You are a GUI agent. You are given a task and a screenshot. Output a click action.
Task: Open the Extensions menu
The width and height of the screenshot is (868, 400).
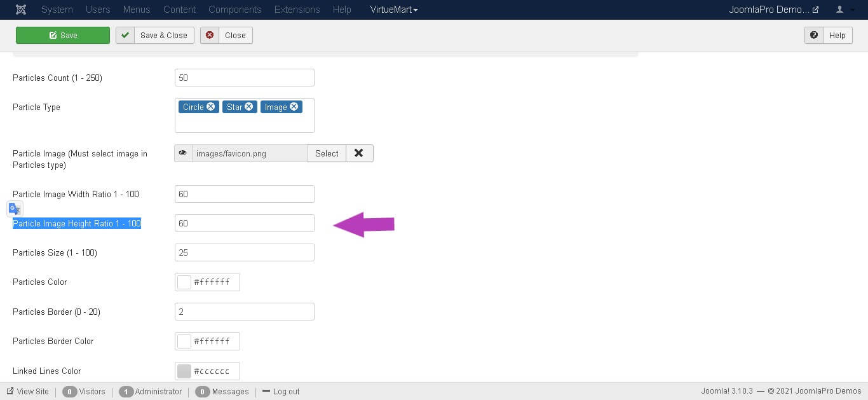point(297,10)
